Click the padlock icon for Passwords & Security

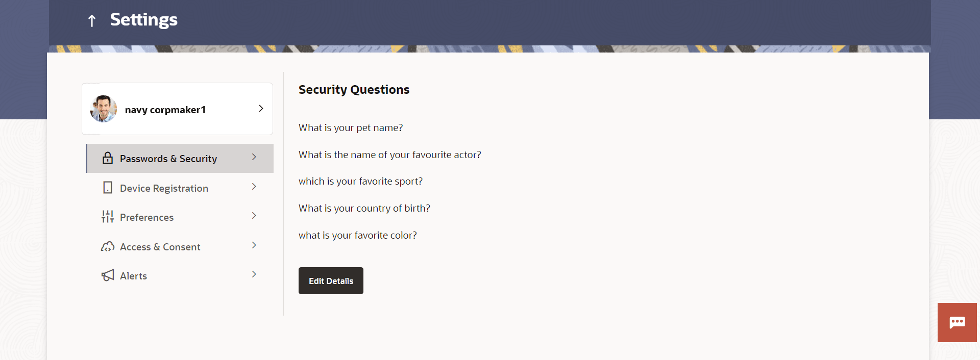[108, 158]
